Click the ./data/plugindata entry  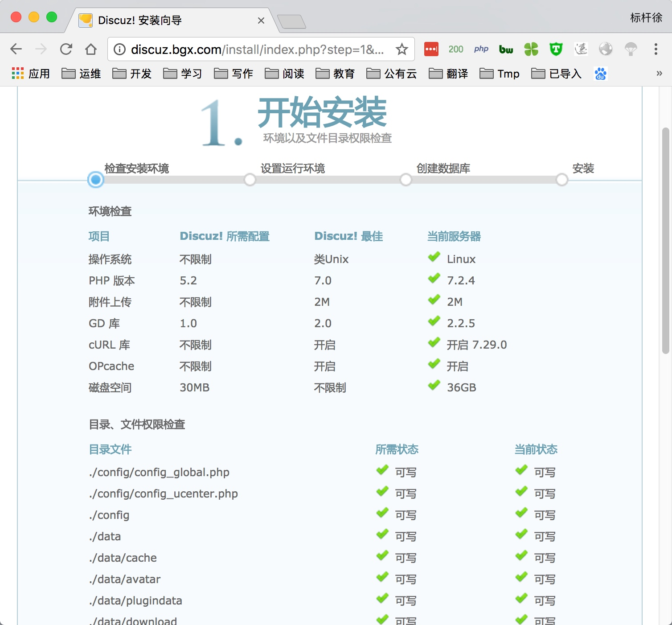[x=135, y=600]
